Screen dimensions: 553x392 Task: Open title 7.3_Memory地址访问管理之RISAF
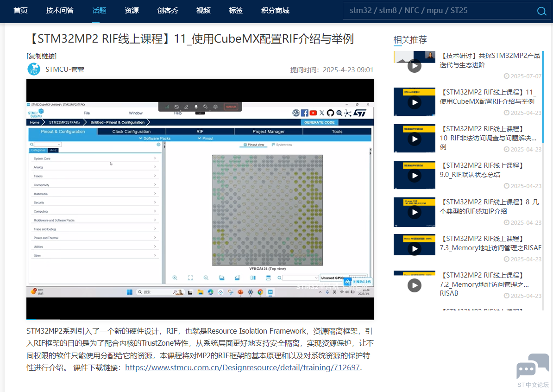click(490, 243)
